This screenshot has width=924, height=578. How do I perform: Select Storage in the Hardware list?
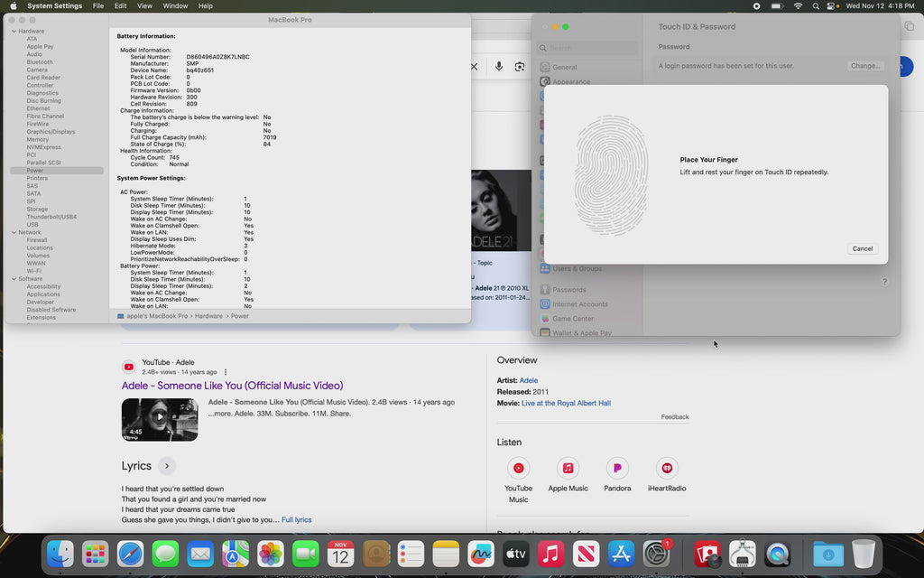[x=37, y=210]
